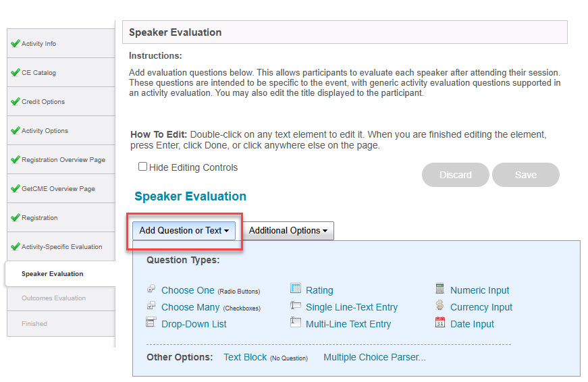Expand the Additional Options dropdown

[x=288, y=231]
